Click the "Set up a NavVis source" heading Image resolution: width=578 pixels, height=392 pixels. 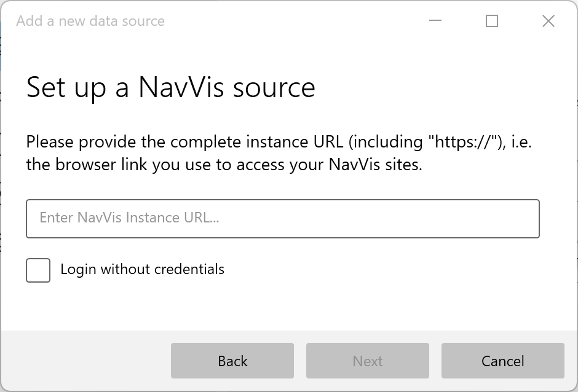pyautogui.click(x=170, y=87)
